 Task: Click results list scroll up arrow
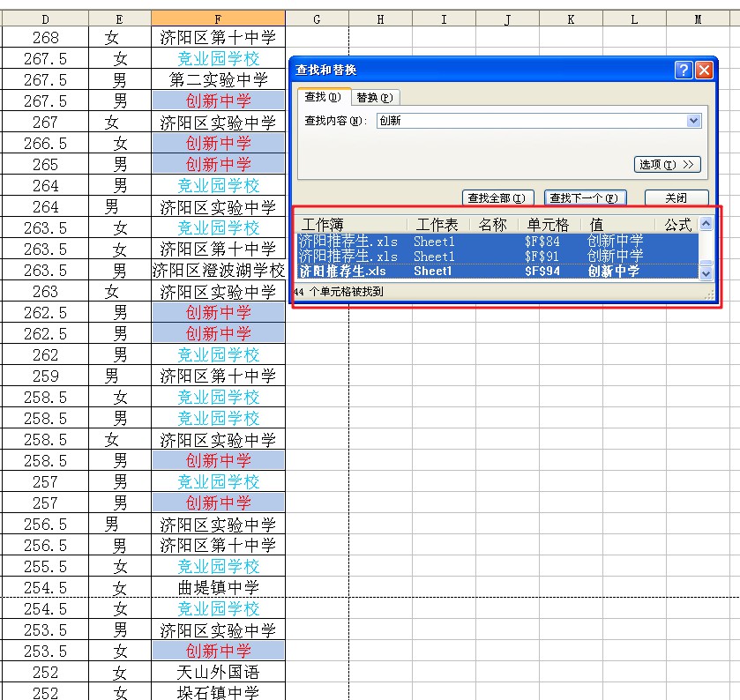click(x=706, y=224)
